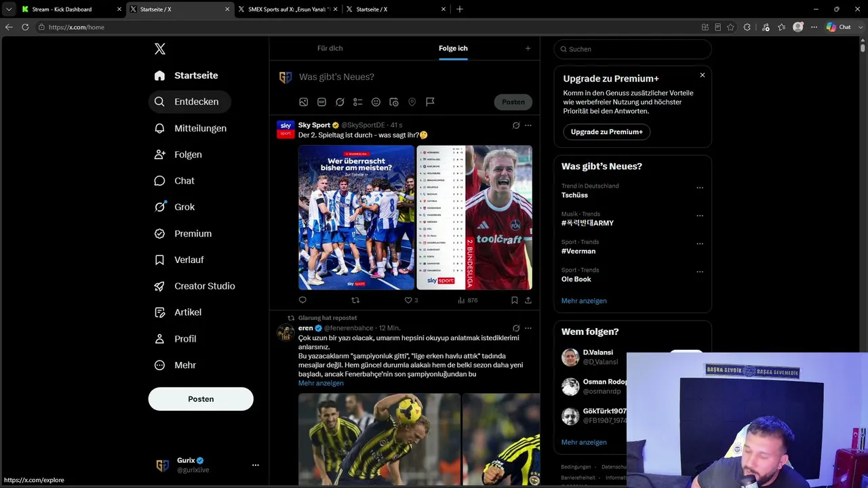Schedule the post with calendar icon
The width and height of the screenshot is (868, 488).
(x=394, y=102)
